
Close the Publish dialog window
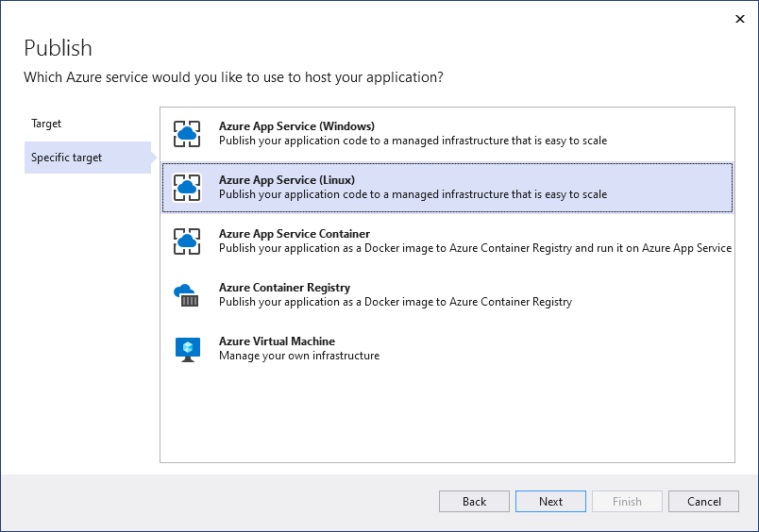739,19
